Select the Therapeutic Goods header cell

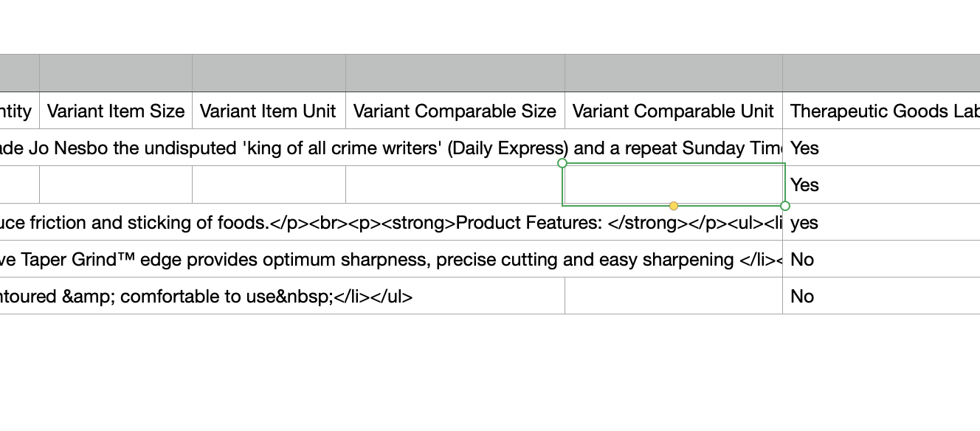coord(881,111)
